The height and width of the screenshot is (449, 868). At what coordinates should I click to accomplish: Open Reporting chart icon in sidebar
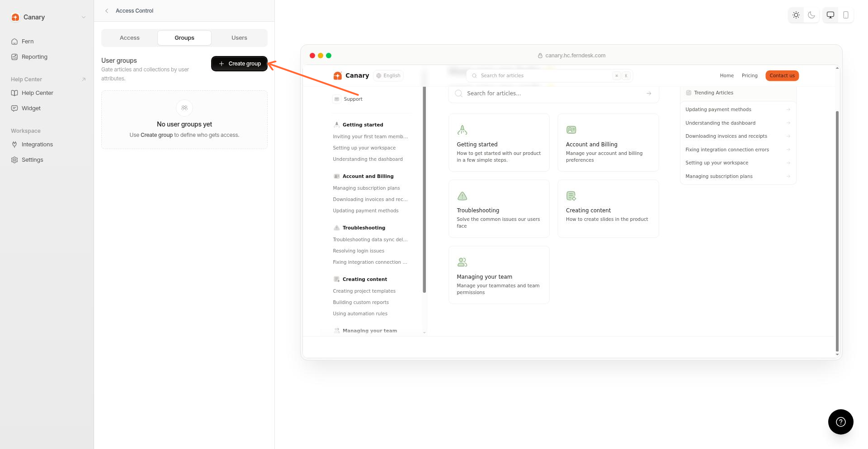[x=14, y=57]
